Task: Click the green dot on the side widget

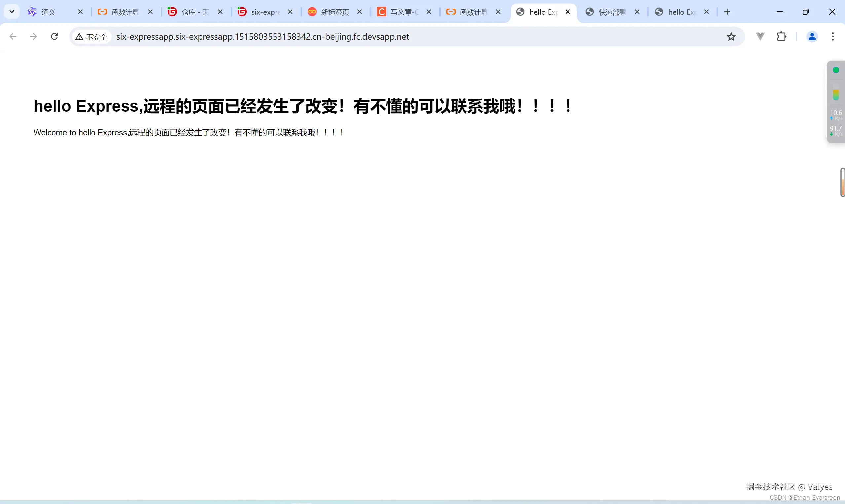Action: (836, 70)
